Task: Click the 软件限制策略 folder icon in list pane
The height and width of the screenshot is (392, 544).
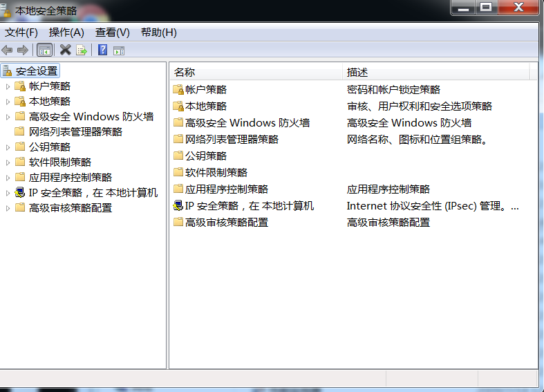Action: click(178, 172)
